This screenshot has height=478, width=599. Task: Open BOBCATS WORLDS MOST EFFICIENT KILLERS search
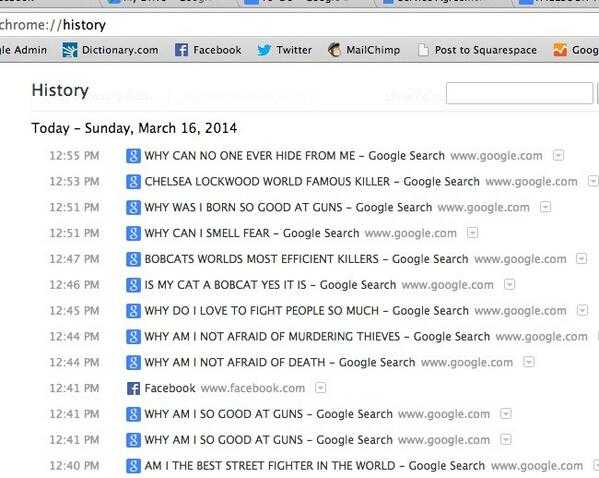click(306, 259)
